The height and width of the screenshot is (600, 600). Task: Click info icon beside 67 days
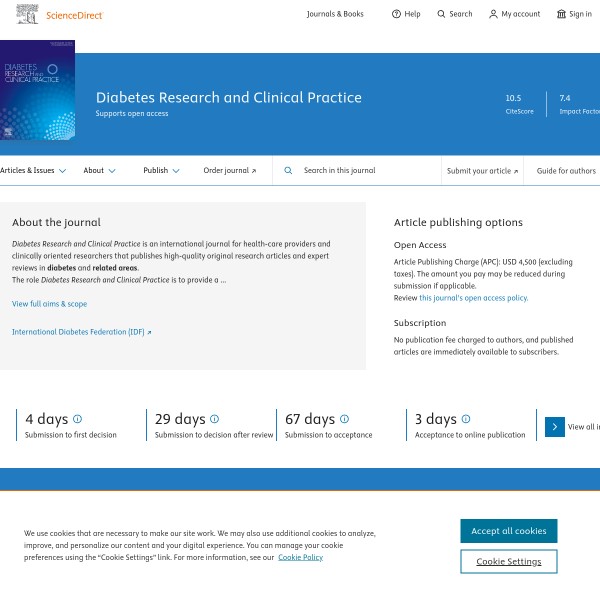[344, 419]
